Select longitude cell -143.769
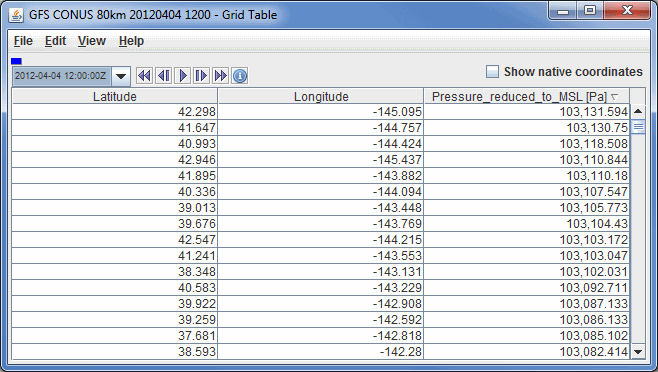 tap(321, 223)
